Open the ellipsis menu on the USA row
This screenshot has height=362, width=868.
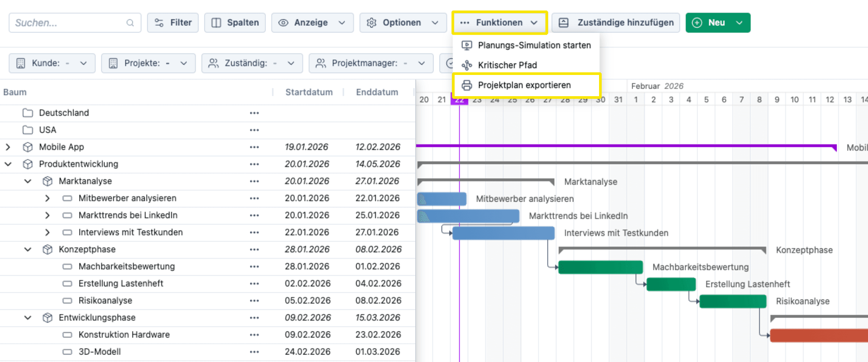(254, 130)
